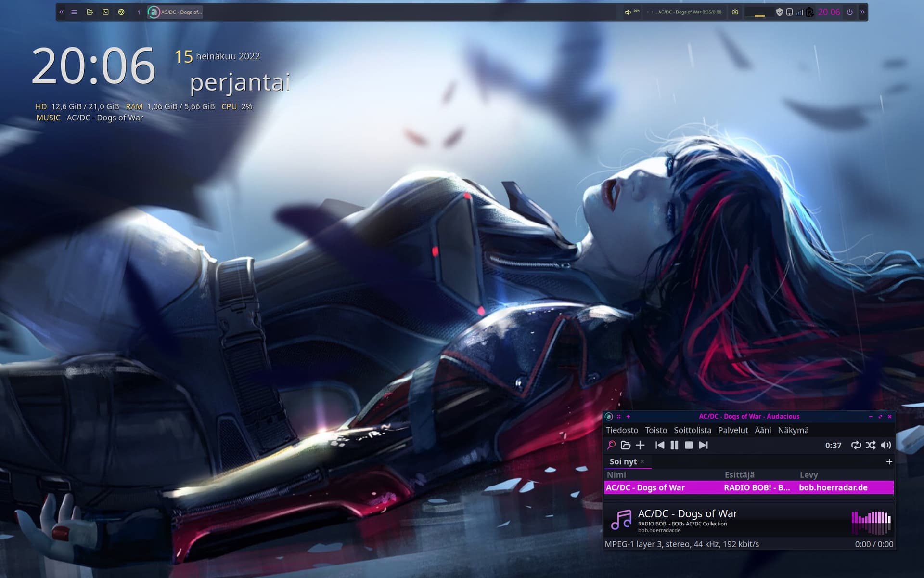Image resolution: width=924 pixels, height=578 pixels.
Task: Skip to the previous track
Action: tap(660, 445)
